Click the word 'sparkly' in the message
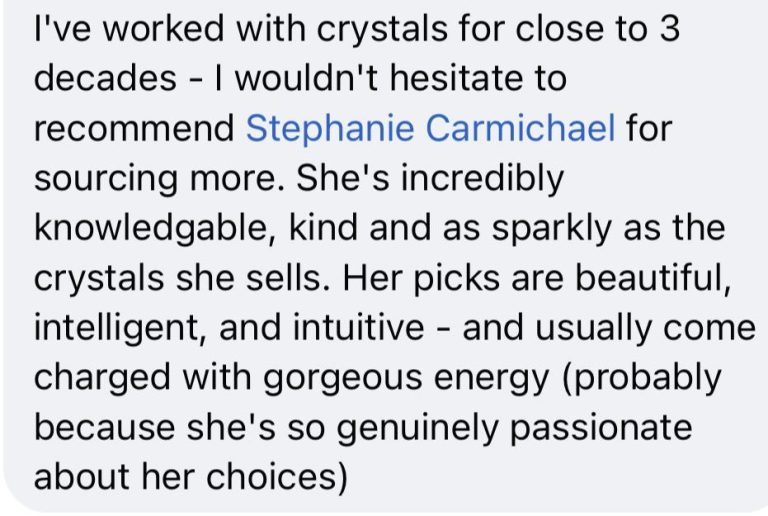The width and height of the screenshot is (768, 516). (x=552, y=230)
